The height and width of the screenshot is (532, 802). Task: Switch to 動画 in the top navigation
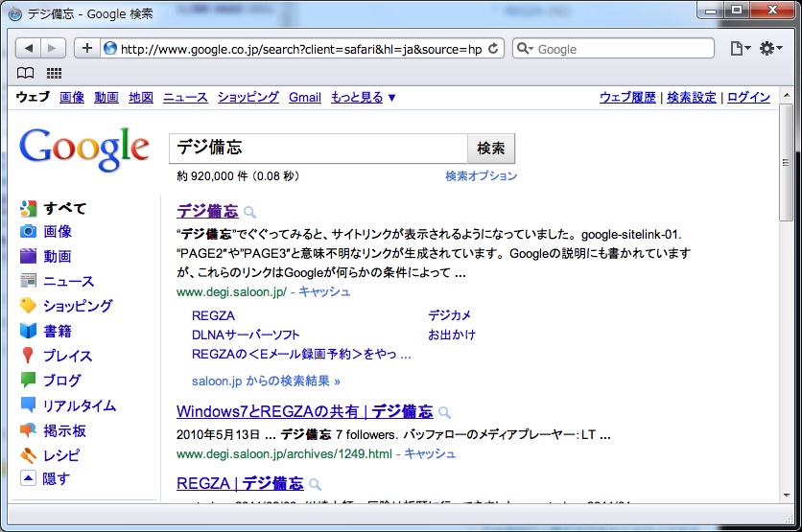pyautogui.click(x=106, y=97)
